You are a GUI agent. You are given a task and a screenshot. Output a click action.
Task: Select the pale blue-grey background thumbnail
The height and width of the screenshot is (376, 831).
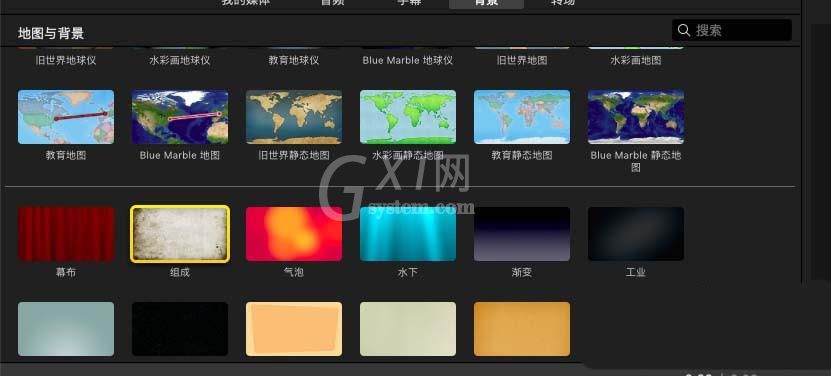(66, 329)
